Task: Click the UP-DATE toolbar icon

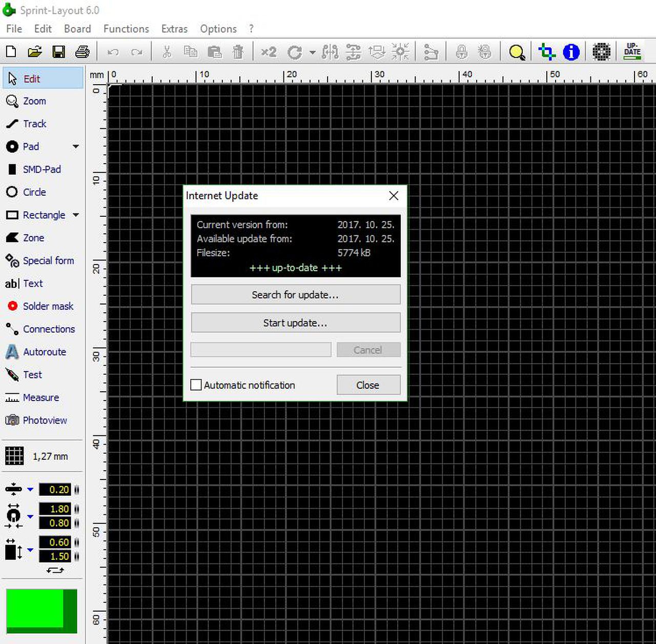Action: 632,51
